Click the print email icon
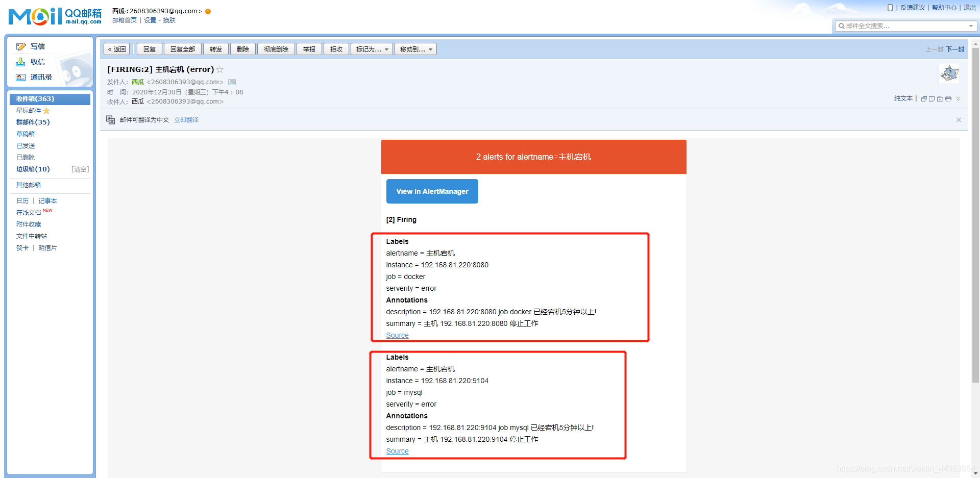The width and height of the screenshot is (980, 478). [x=948, y=99]
